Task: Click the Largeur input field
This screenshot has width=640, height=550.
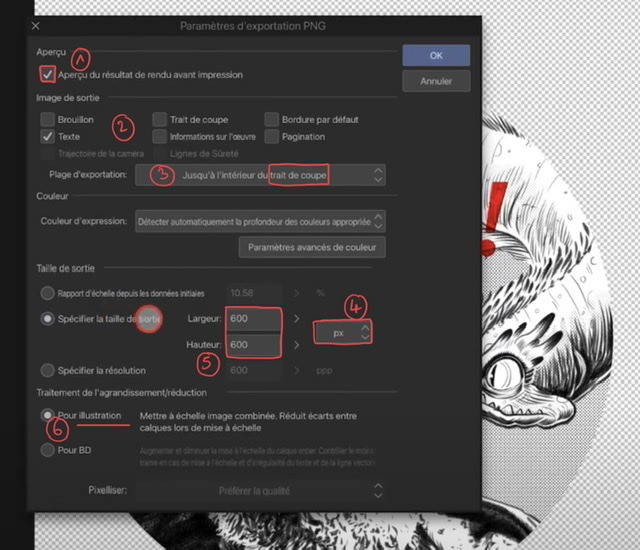Action: [254, 318]
